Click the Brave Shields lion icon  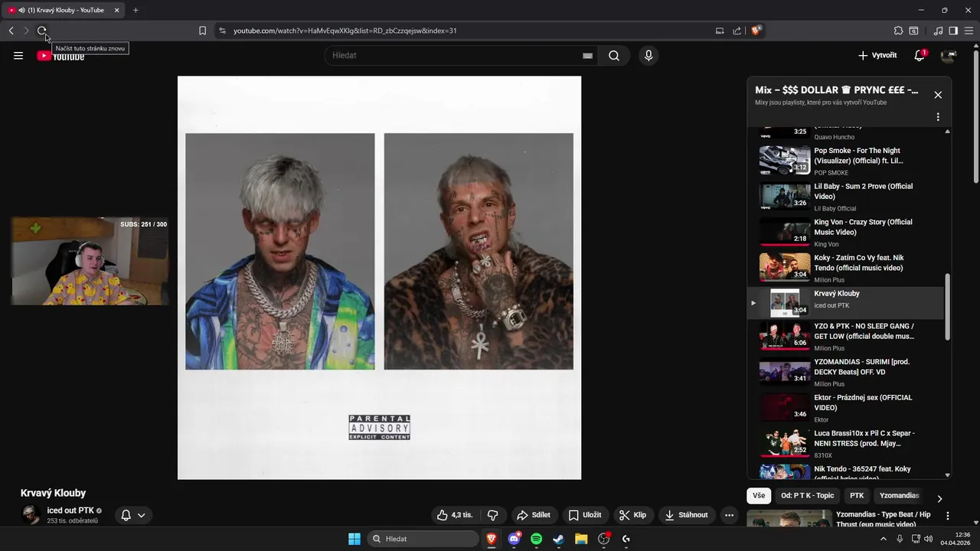756,31
